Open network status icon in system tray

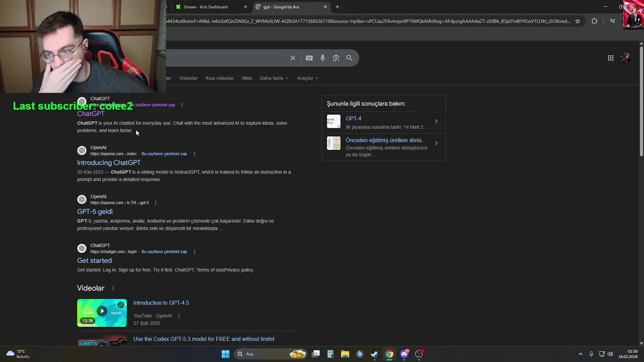602,354
